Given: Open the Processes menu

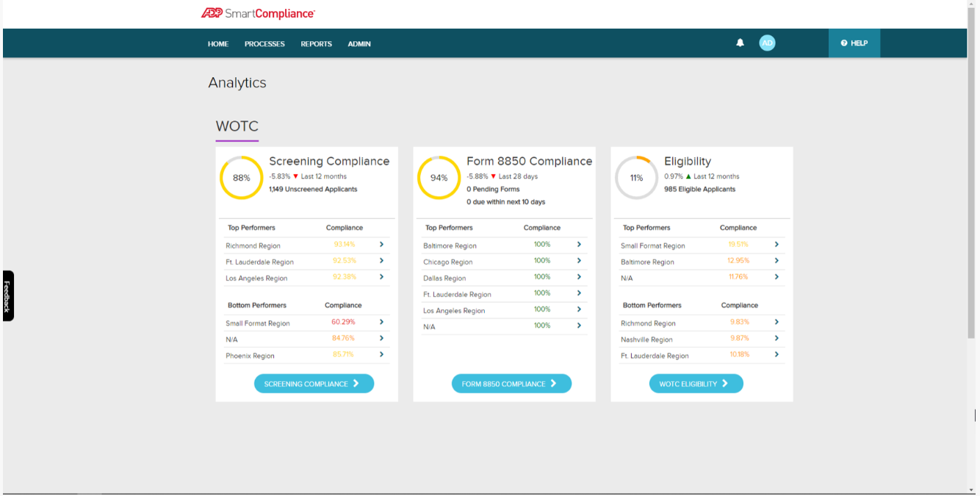Looking at the screenshot, I should (264, 44).
